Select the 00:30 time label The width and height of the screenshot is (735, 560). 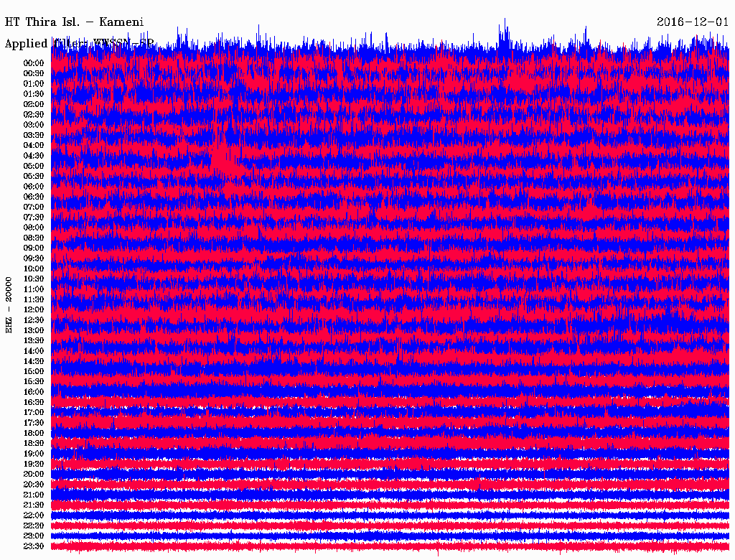point(34,73)
